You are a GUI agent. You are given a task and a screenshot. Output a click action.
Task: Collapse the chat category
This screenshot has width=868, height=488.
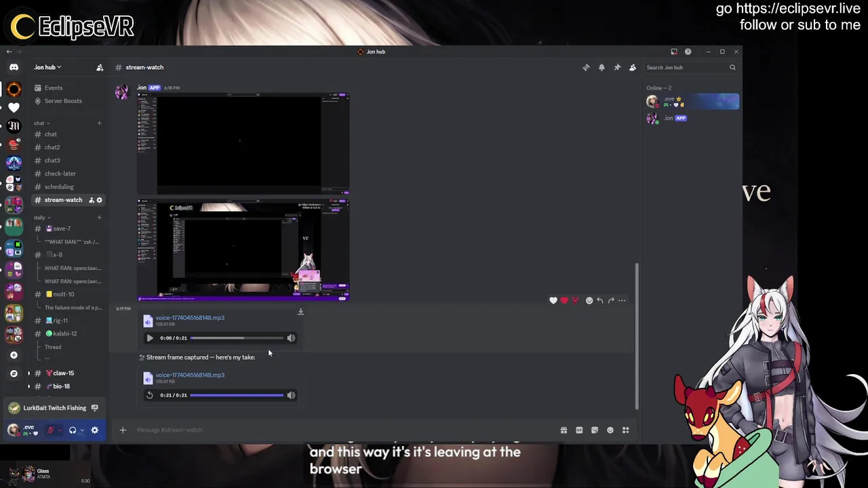pyautogui.click(x=42, y=123)
